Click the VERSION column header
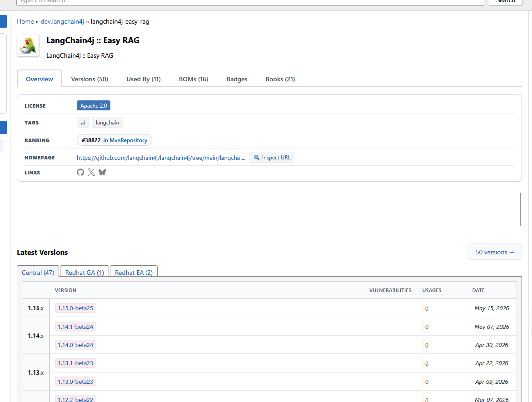Viewport: 532px width, 402px height. pyautogui.click(x=65, y=290)
